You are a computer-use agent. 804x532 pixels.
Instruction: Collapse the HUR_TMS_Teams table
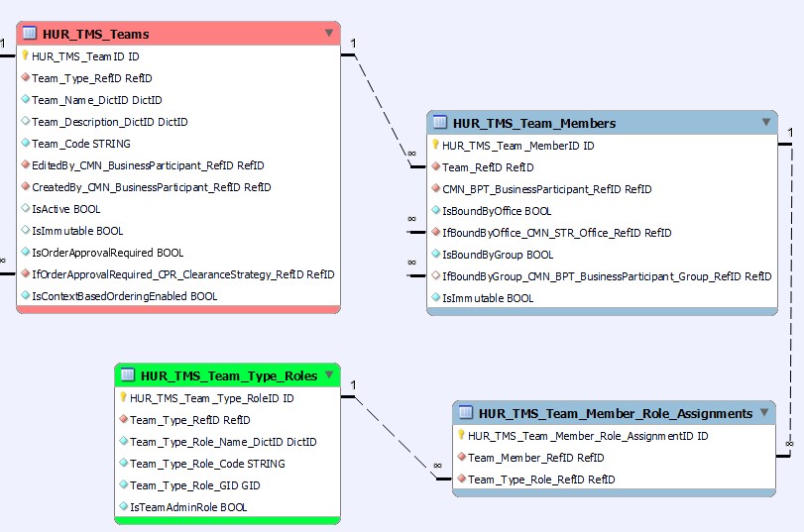click(329, 34)
